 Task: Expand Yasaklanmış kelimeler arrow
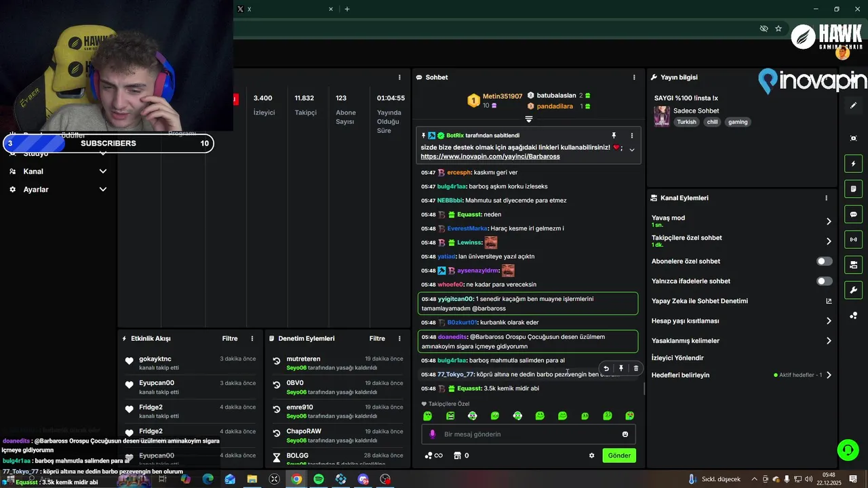click(829, 340)
